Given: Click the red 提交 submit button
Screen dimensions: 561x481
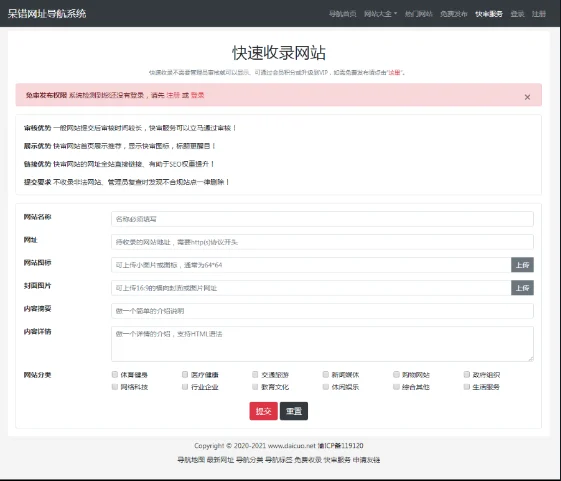Looking at the screenshot, I should [x=263, y=411].
